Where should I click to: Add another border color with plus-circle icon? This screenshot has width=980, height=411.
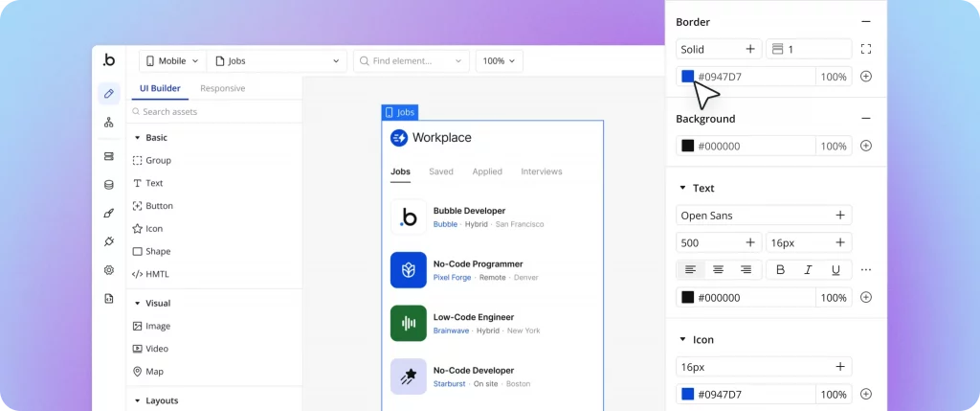865,77
